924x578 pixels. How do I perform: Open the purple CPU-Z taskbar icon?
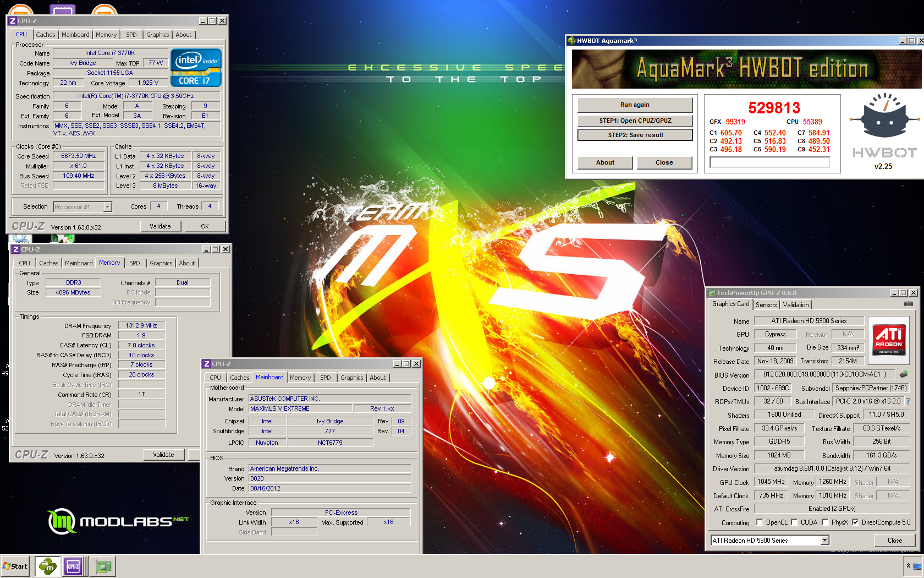coord(73,566)
